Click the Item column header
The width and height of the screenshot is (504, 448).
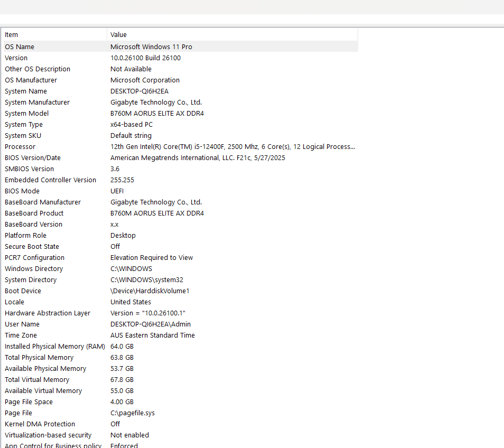pyautogui.click(x=55, y=35)
